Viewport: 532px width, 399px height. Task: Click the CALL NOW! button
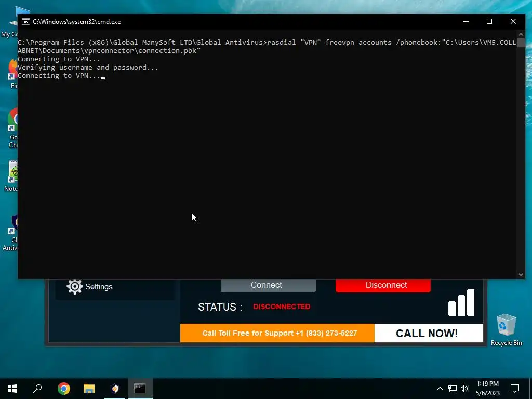[429, 333]
